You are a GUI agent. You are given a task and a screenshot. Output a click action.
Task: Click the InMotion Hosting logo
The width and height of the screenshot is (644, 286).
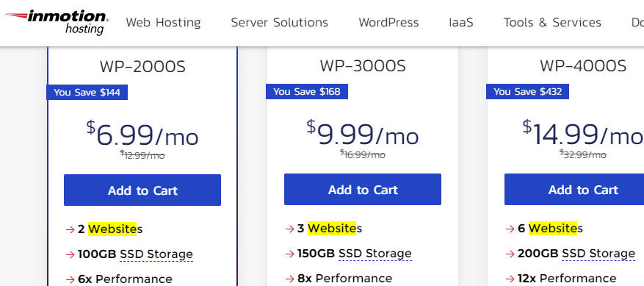(x=57, y=22)
